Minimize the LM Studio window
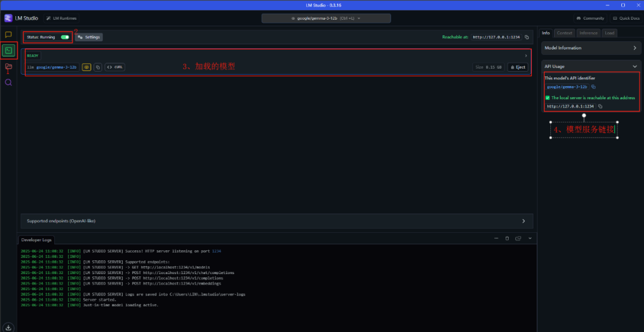This screenshot has height=332, width=644. 609,5
